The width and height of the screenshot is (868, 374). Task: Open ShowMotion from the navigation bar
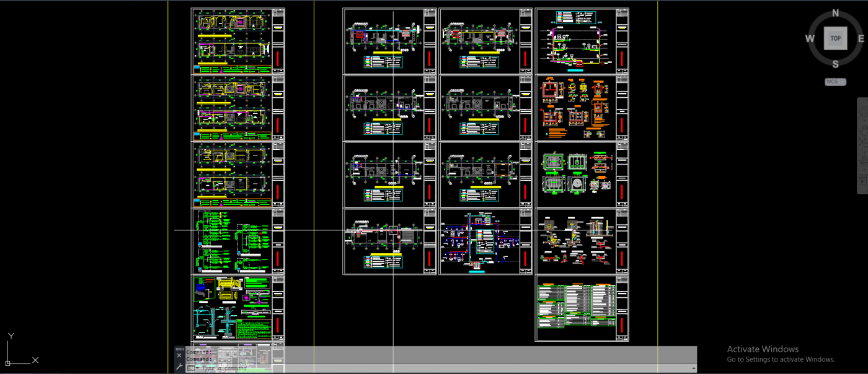coord(862,180)
